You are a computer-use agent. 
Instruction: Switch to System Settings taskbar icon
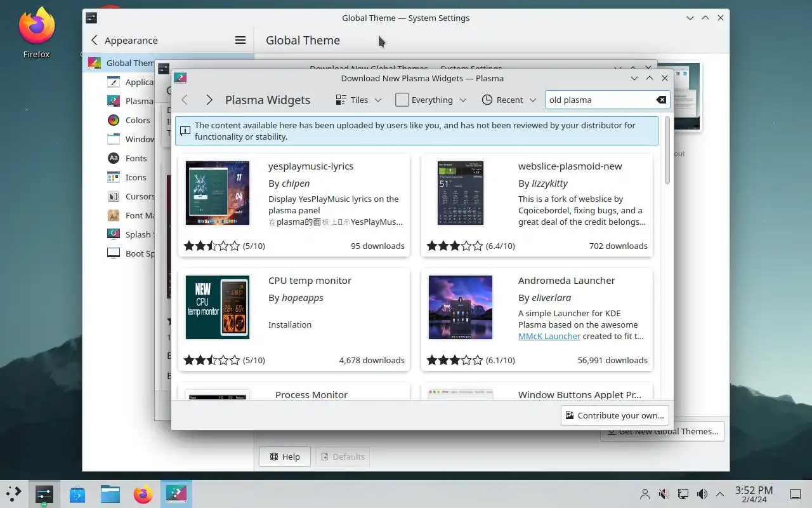tap(44, 493)
